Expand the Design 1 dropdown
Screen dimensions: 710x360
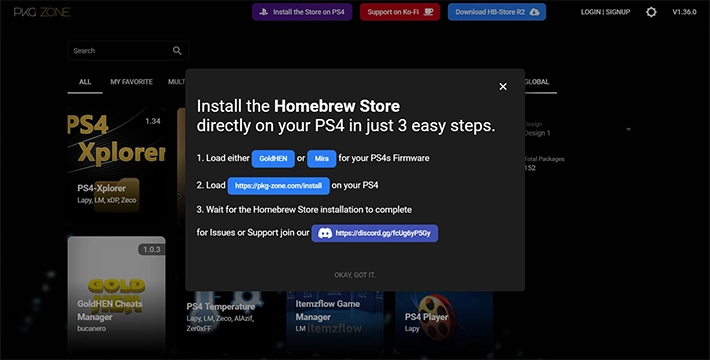[x=628, y=129]
